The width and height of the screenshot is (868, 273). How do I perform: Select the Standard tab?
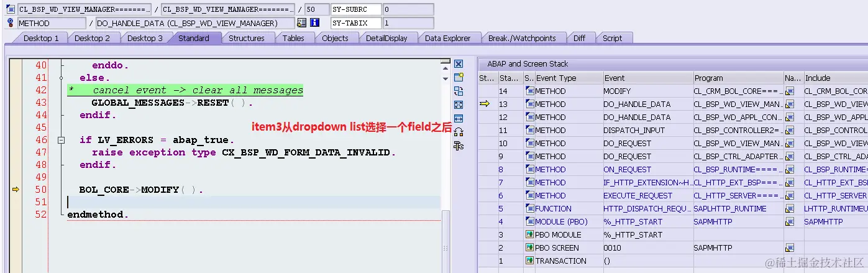point(194,38)
